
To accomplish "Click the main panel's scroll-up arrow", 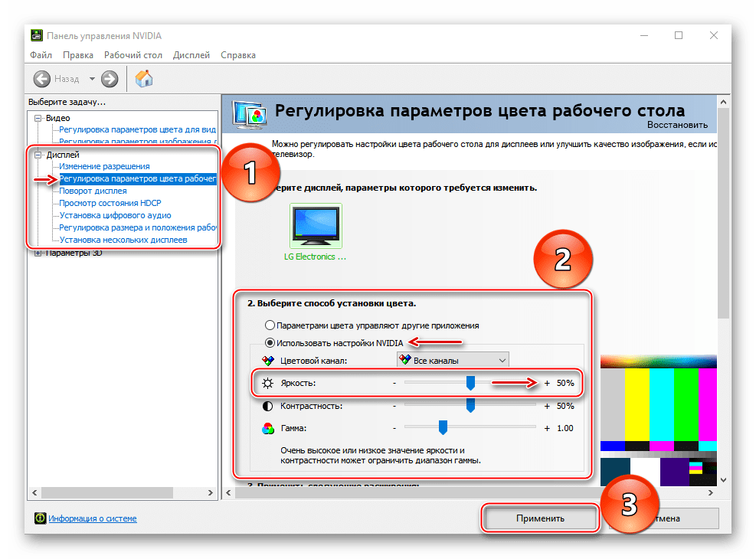I will point(723,102).
